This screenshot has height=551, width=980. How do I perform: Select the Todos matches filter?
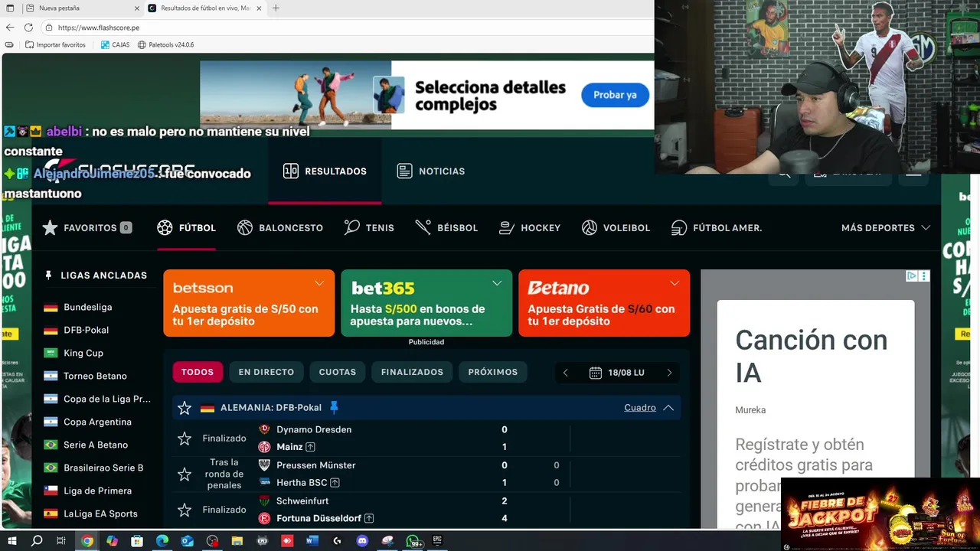pyautogui.click(x=198, y=372)
